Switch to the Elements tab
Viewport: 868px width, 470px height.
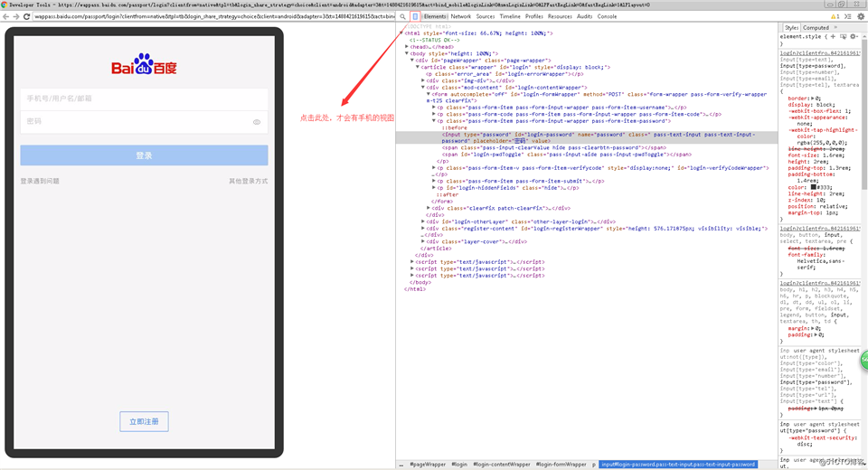pos(435,16)
